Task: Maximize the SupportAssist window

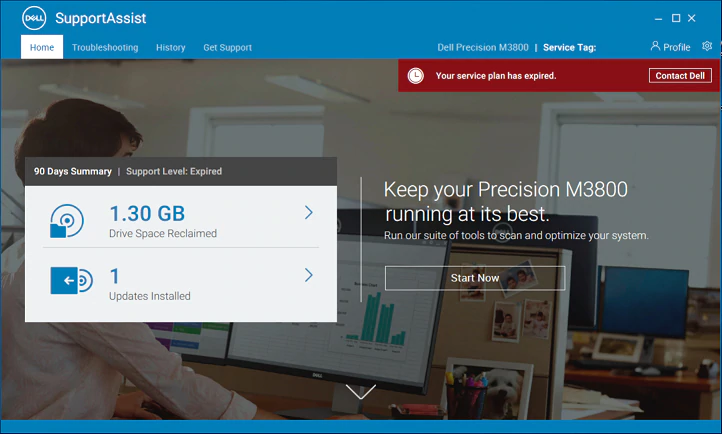Action: point(676,18)
